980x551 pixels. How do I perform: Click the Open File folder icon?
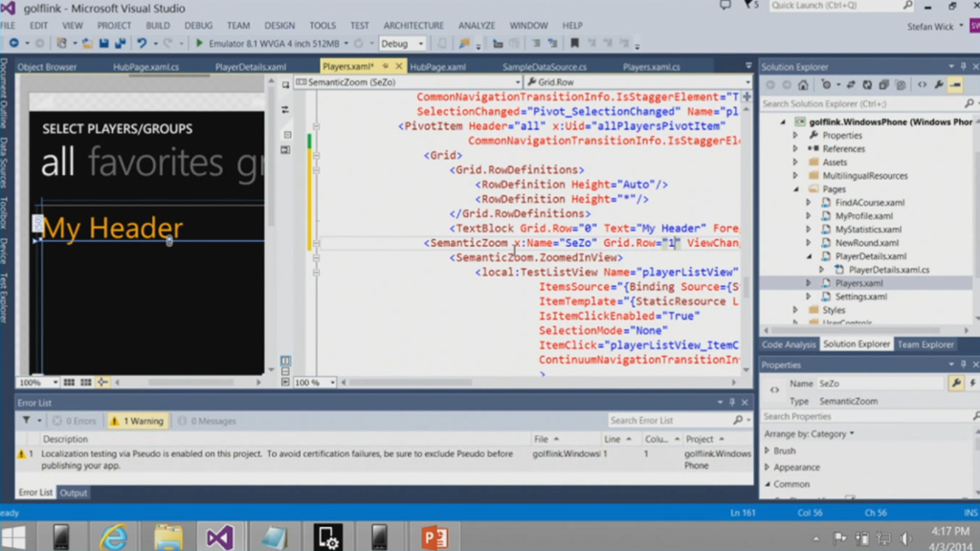pyautogui.click(x=87, y=43)
